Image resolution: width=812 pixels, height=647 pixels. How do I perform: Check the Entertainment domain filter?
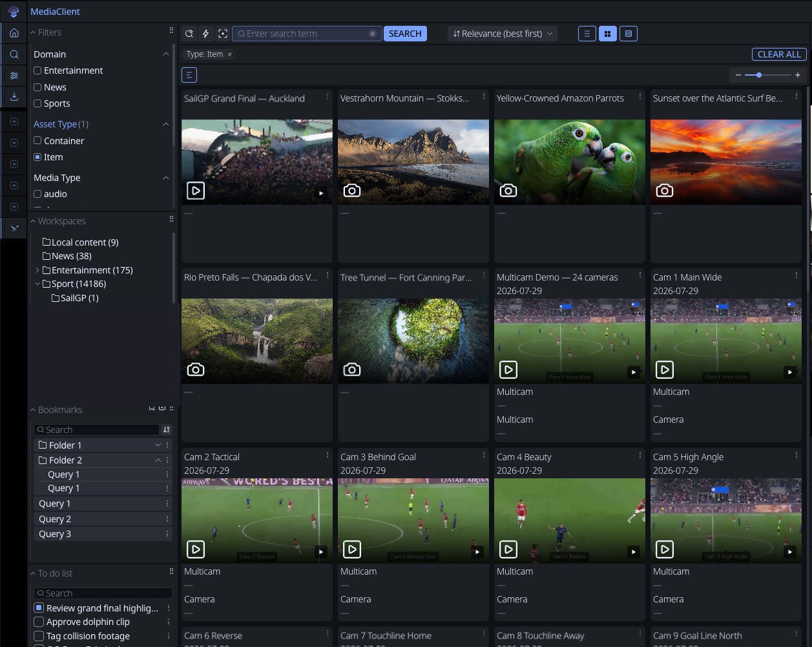click(37, 70)
